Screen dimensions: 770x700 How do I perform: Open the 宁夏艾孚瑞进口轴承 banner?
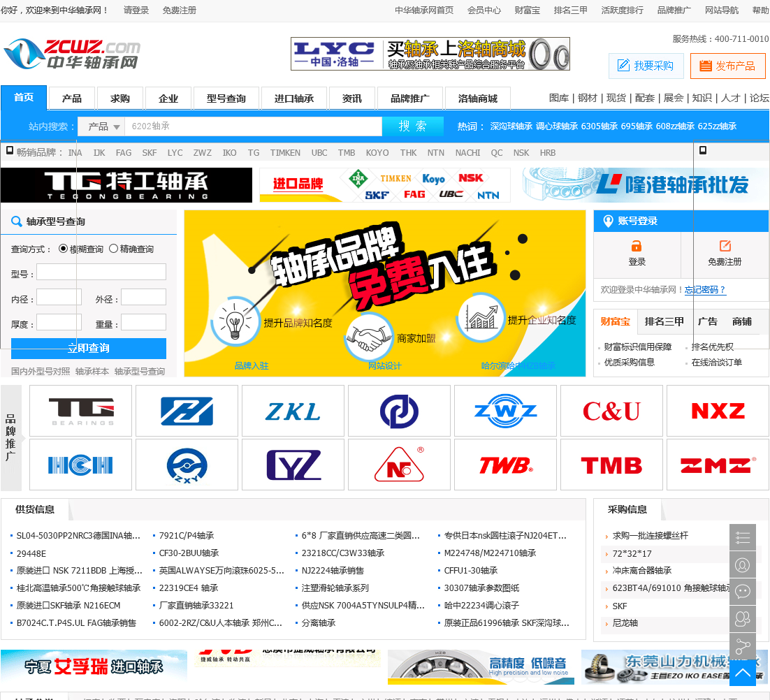click(x=94, y=666)
